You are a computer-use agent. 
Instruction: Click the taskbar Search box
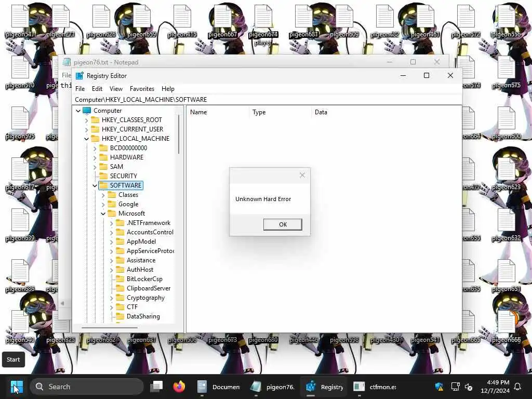click(87, 387)
